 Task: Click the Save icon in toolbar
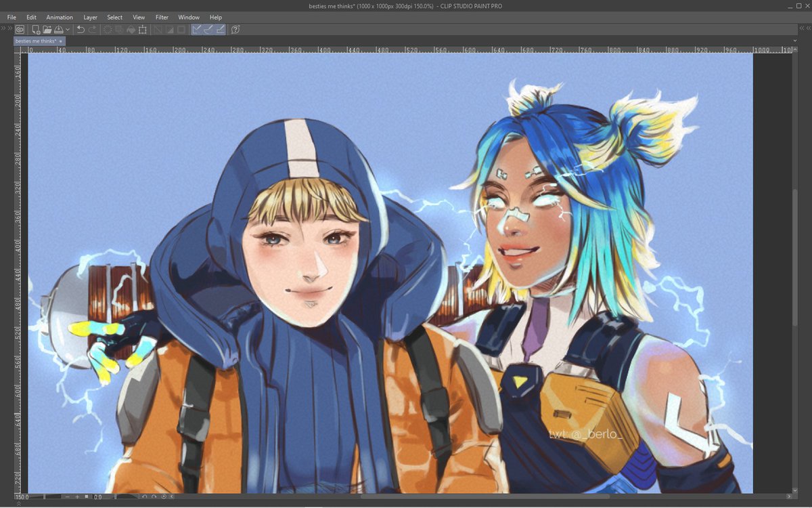(58, 29)
